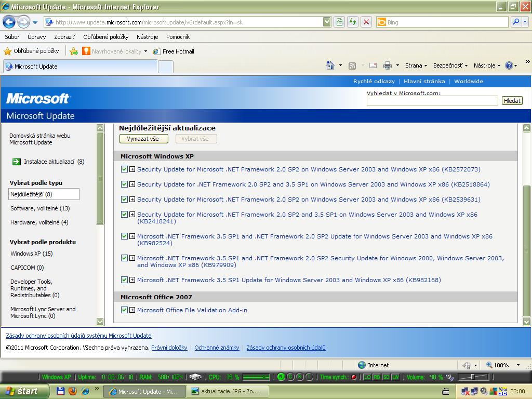The height and width of the screenshot is (399, 532).
Task: Open the Úpravy menu
Action: pos(37,37)
